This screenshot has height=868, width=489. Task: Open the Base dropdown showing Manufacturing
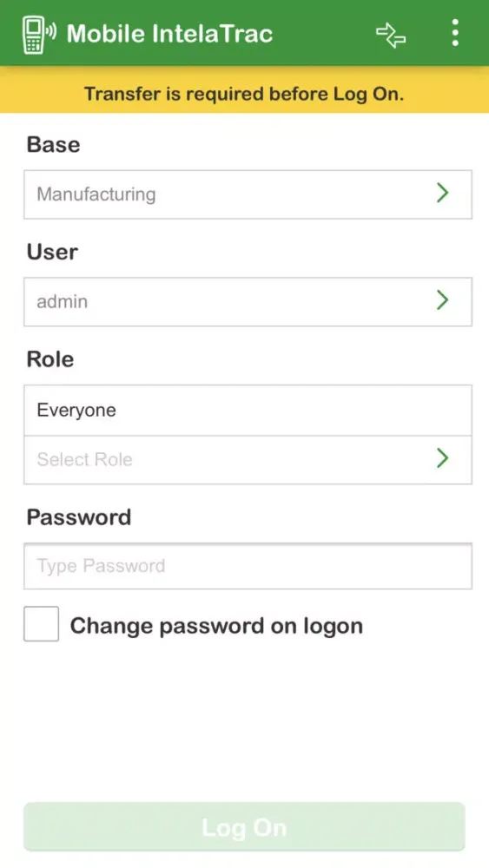click(248, 194)
